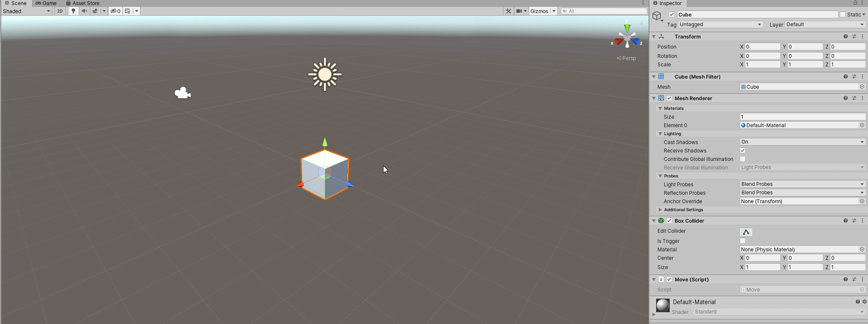Screen dimensions: 868x324
Task: Grab the green Y move arrow on cube
Action: pos(324,142)
